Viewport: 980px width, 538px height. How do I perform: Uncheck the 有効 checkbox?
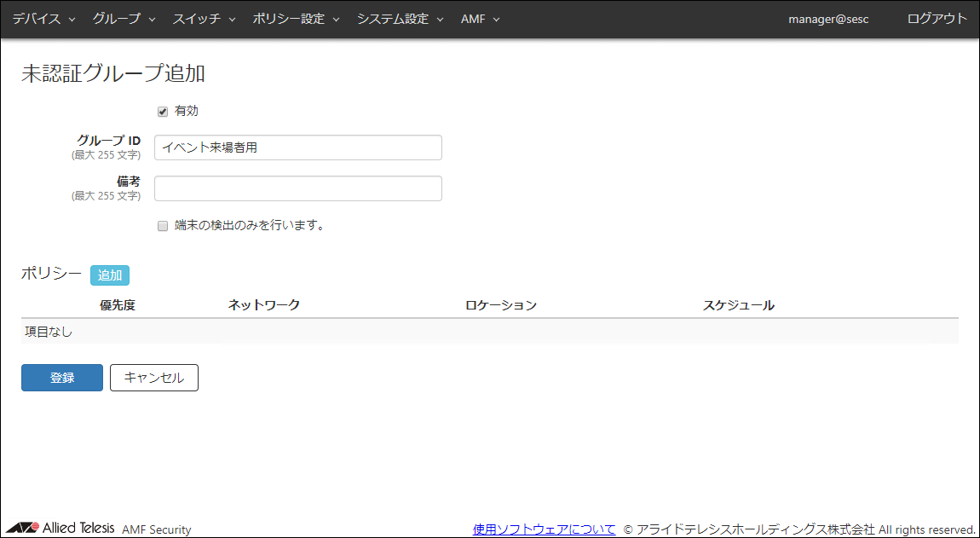coord(163,112)
